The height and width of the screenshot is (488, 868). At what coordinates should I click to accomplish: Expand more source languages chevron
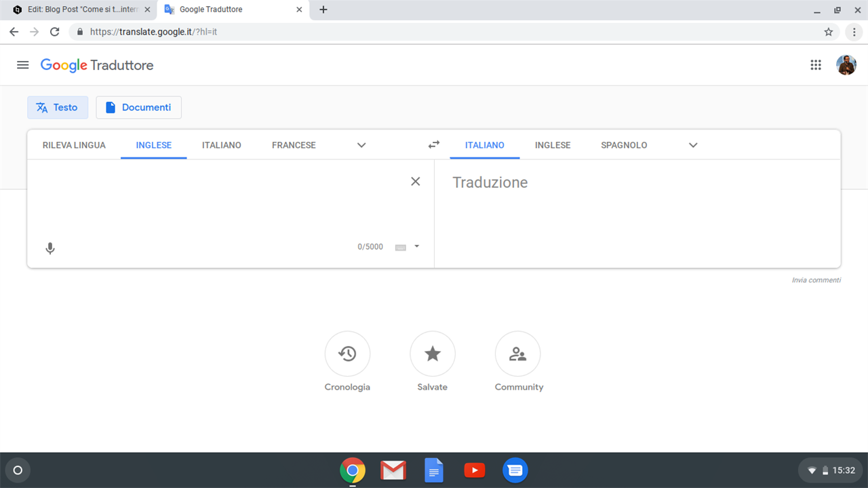pos(361,145)
